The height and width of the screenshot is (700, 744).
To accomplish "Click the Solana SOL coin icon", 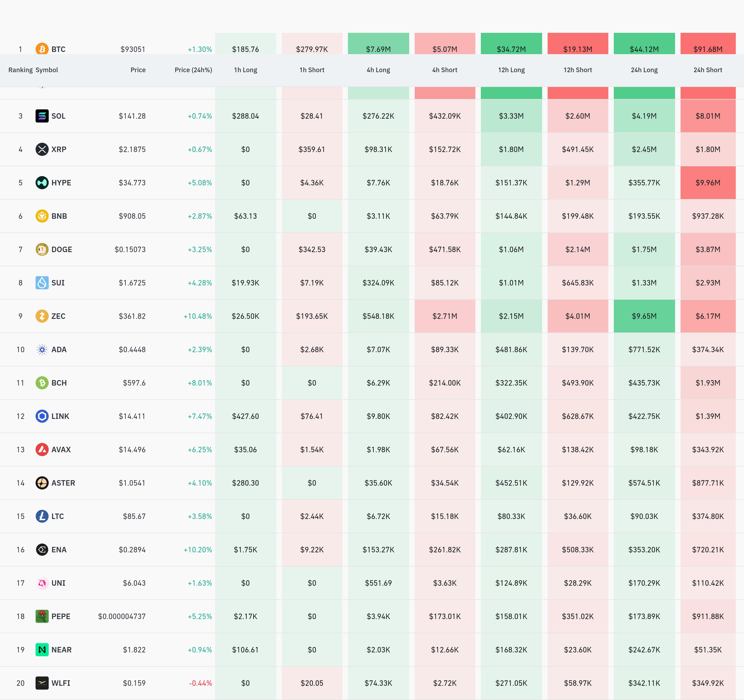I will [42, 116].
